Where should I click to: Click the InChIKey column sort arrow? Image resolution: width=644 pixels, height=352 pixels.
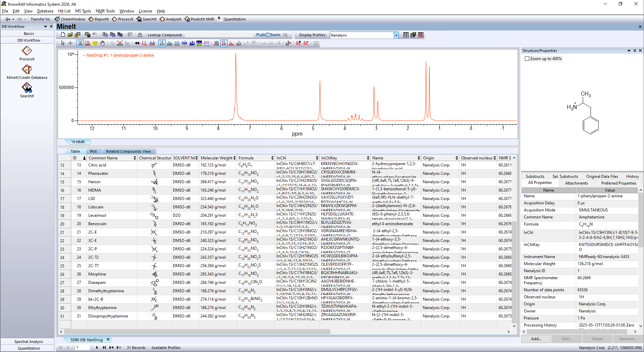click(368, 158)
